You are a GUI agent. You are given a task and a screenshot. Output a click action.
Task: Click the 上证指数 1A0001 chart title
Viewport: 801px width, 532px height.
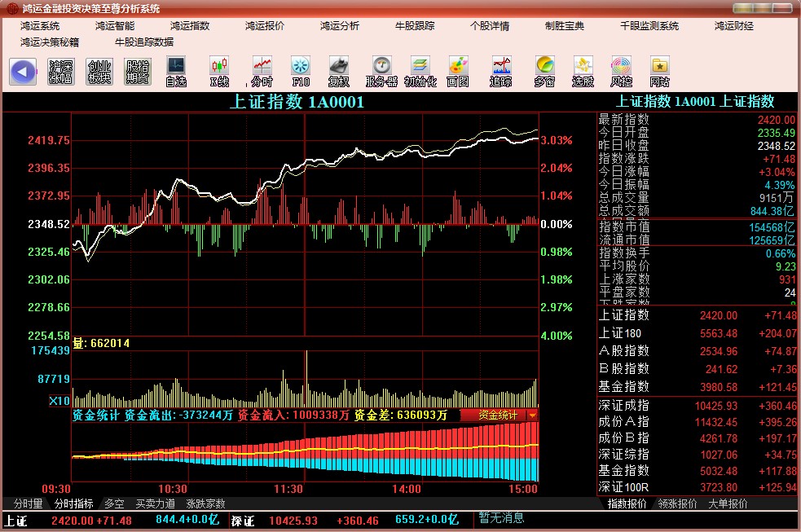pos(297,102)
